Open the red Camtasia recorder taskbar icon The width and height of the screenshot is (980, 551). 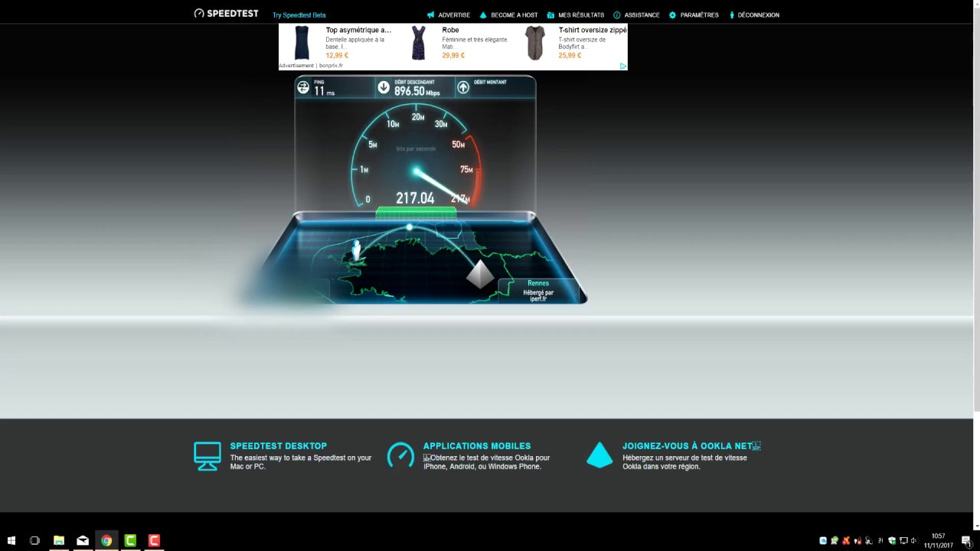tap(154, 540)
